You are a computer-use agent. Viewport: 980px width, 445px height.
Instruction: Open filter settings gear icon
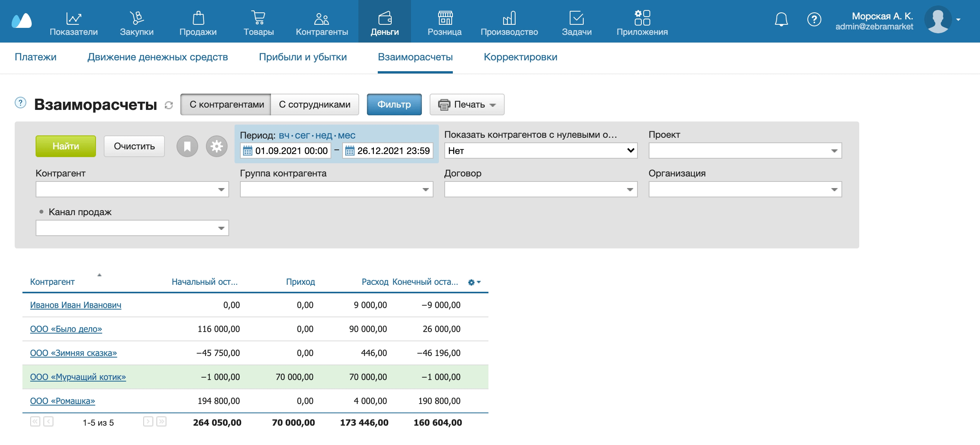point(217,146)
